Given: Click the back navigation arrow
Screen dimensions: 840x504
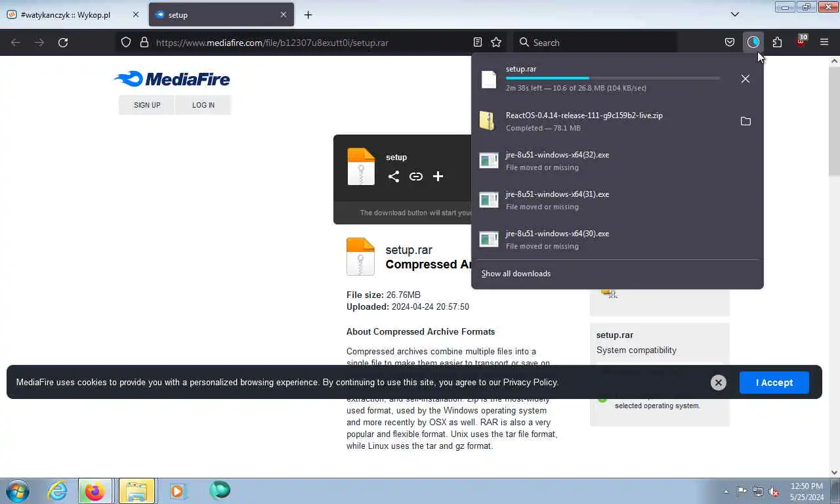Looking at the screenshot, I should tap(16, 42).
